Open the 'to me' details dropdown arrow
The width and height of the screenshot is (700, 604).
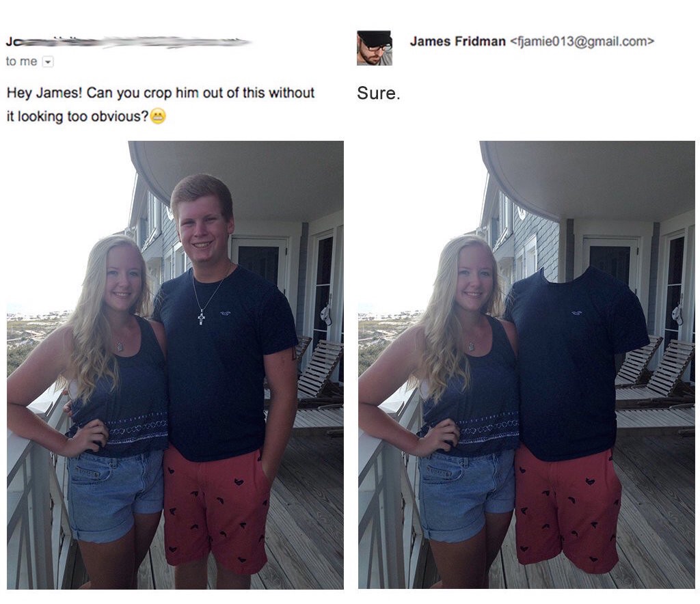pyautogui.click(x=48, y=62)
